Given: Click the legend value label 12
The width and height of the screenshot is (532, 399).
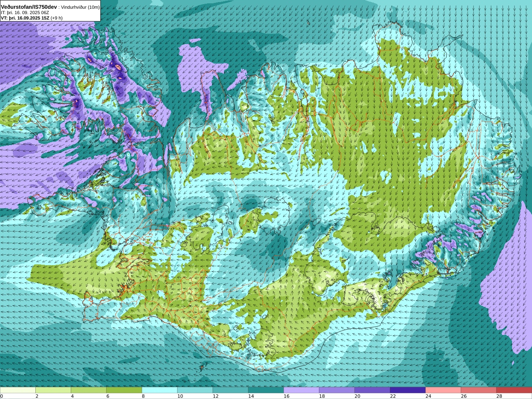Looking at the screenshot, I should coord(215,396).
